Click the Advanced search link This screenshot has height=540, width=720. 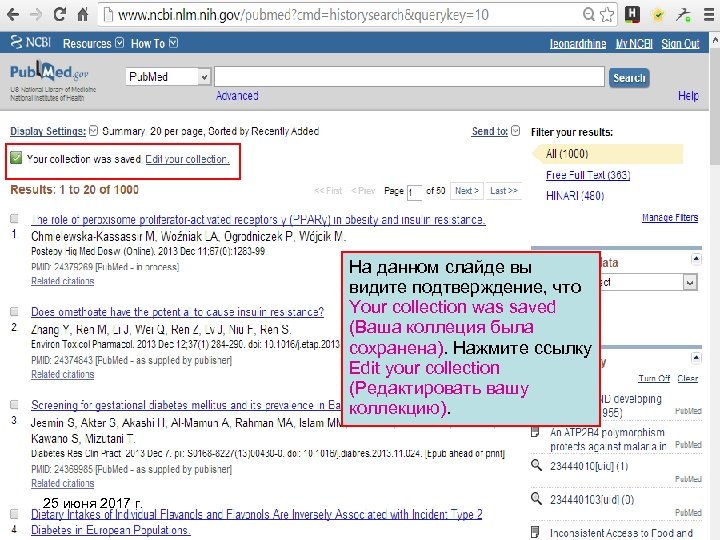[237, 96]
